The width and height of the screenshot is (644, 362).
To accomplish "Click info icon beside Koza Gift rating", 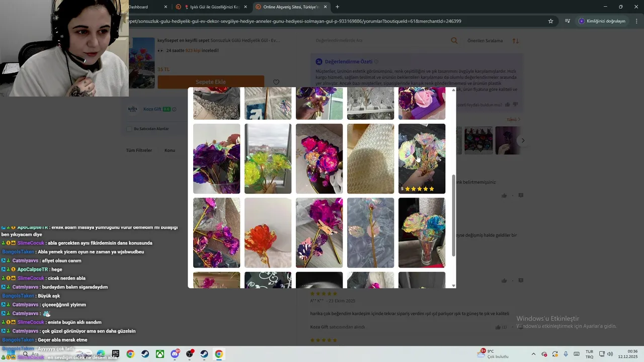I will pyautogui.click(x=175, y=109).
